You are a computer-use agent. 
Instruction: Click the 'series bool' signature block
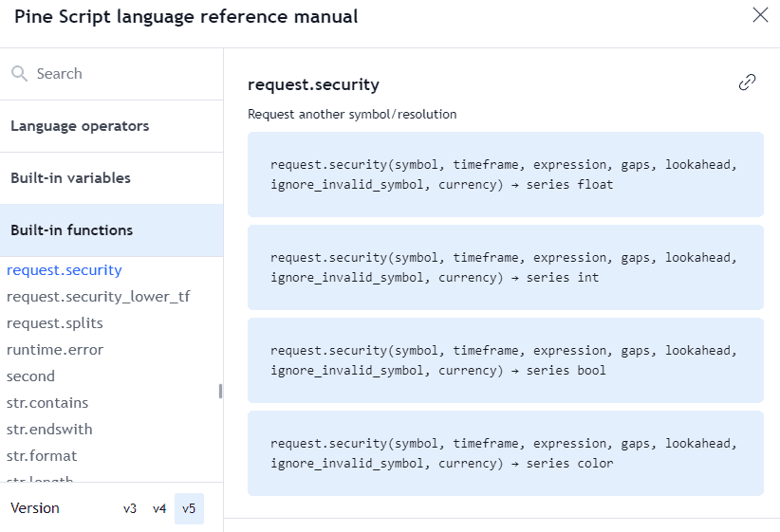(x=506, y=360)
